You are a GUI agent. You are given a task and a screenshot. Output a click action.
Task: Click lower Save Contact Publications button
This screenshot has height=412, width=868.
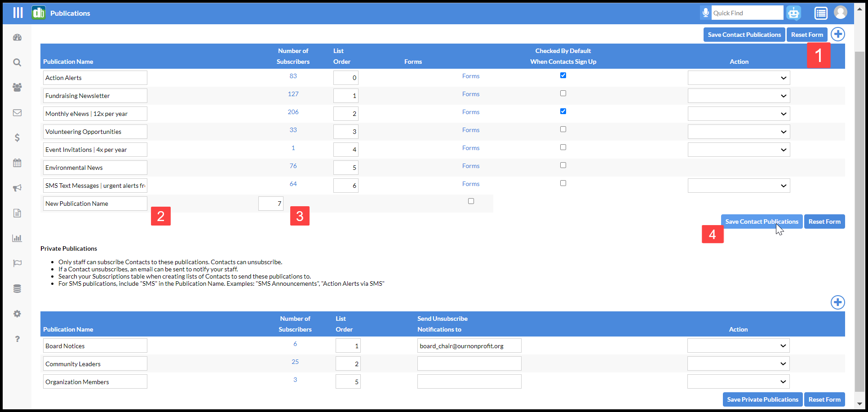(762, 222)
